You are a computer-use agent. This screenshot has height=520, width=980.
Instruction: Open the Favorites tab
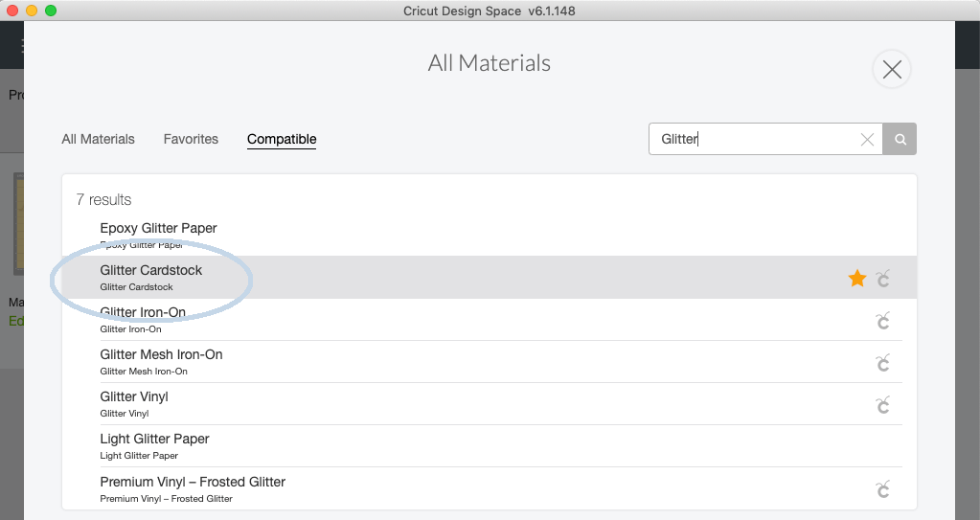click(191, 140)
